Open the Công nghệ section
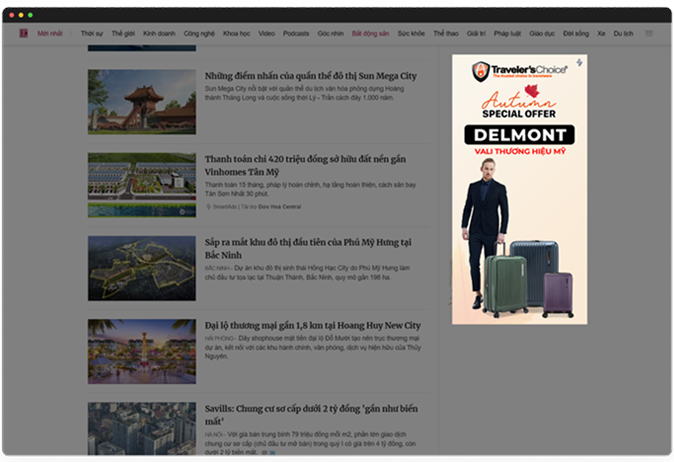This screenshot has height=462, width=674. coord(199,33)
